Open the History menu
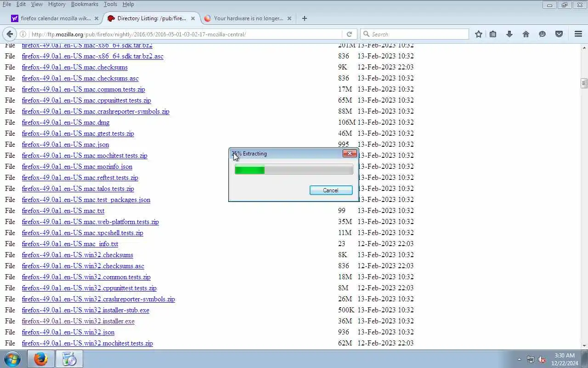 point(57,4)
